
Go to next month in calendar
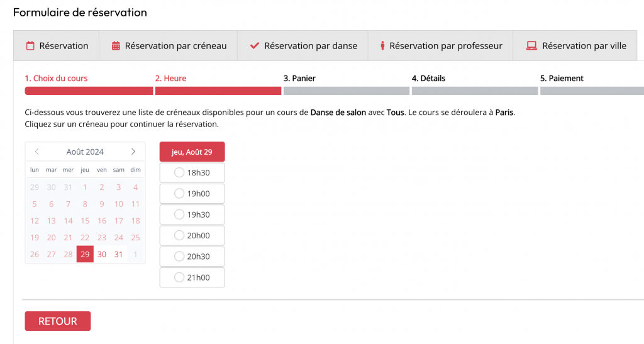133,152
